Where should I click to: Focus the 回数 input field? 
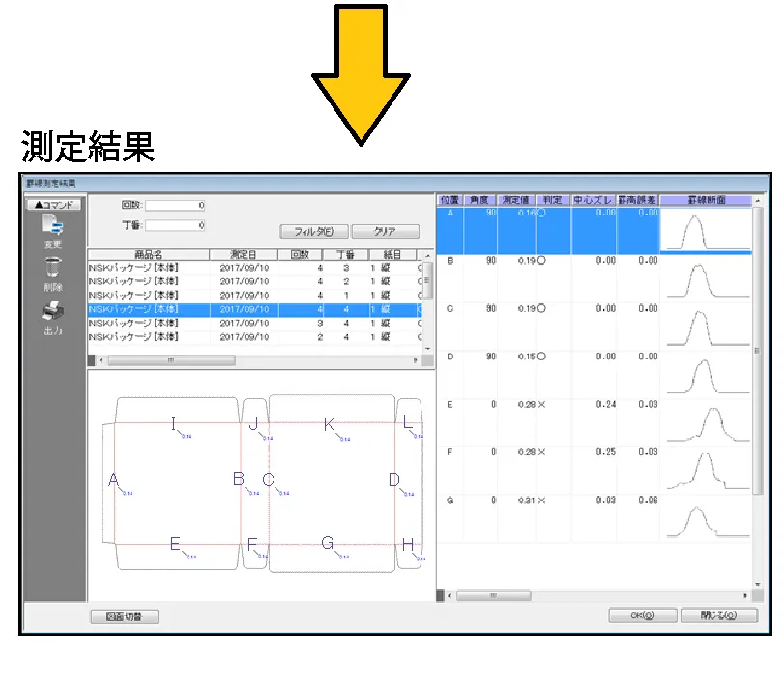coord(175,205)
